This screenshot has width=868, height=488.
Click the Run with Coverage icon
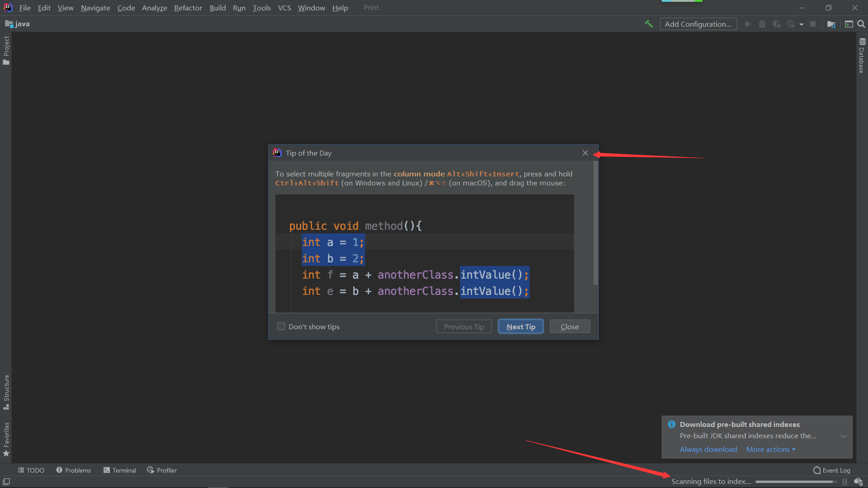(777, 24)
